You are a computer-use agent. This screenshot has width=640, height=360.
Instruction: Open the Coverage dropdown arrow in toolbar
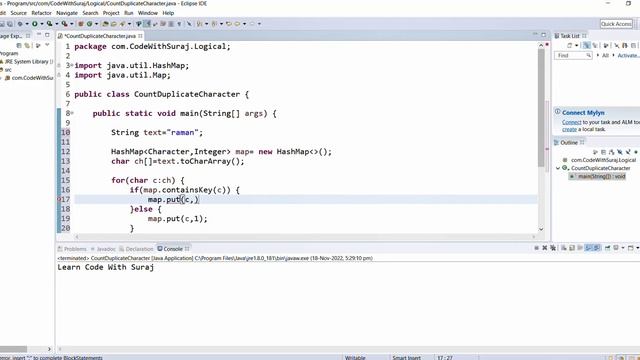57,24
